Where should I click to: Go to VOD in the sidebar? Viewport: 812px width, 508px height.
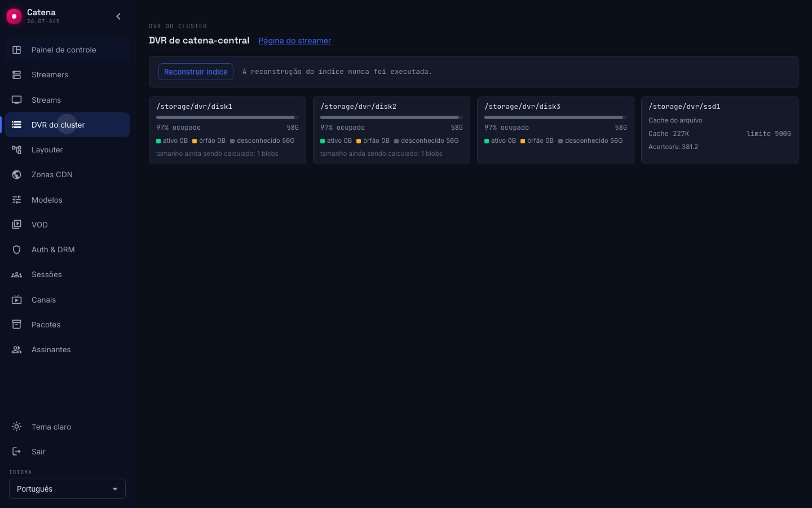(67, 225)
